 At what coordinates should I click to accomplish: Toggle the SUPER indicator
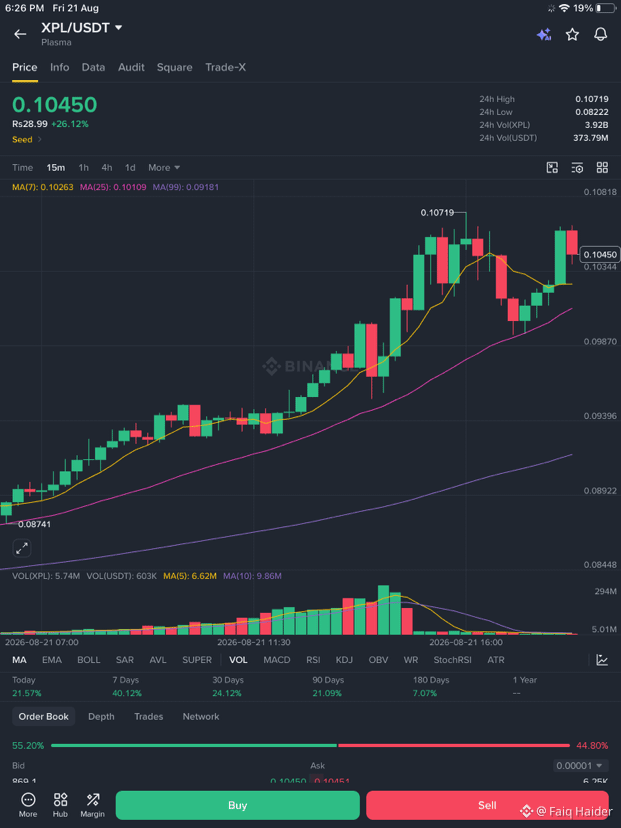pyautogui.click(x=197, y=660)
